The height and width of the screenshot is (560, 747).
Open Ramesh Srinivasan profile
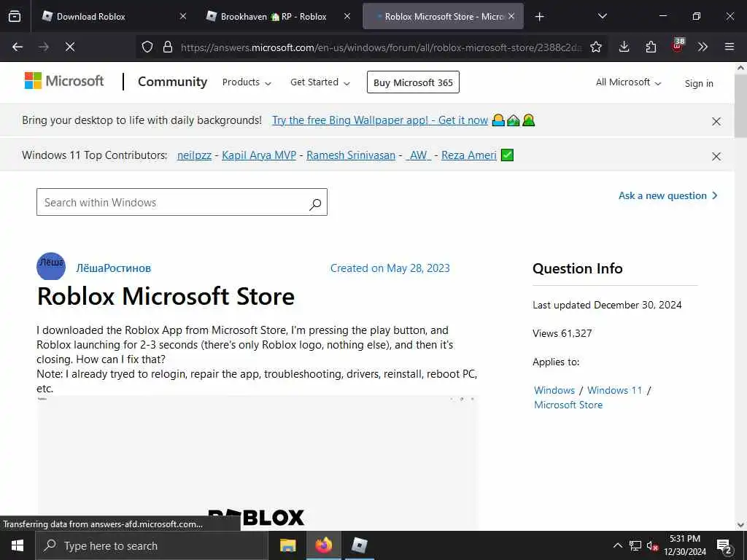(351, 155)
